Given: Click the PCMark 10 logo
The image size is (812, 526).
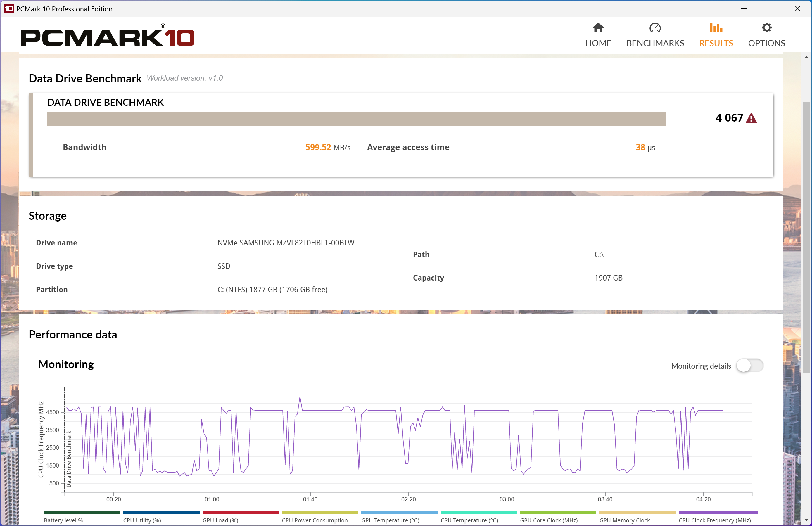Looking at the screenshot, I should [108, 35].
